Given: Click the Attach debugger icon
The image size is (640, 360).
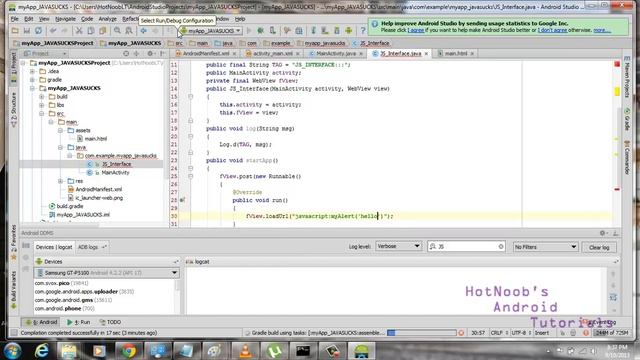Looking at the screenshot, I should click(x=272, y=31).
